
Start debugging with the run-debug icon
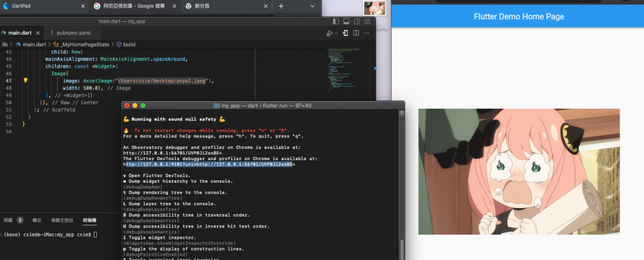[x=330, y=33]
